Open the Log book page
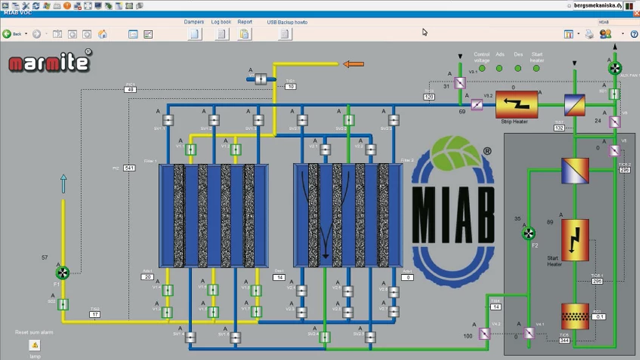The image size is (640, 360). pos(222,34)
